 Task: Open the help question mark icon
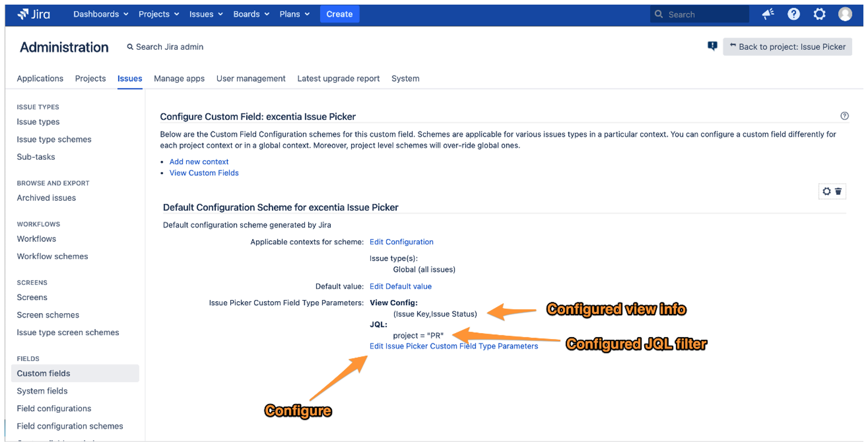pos(793,14)
